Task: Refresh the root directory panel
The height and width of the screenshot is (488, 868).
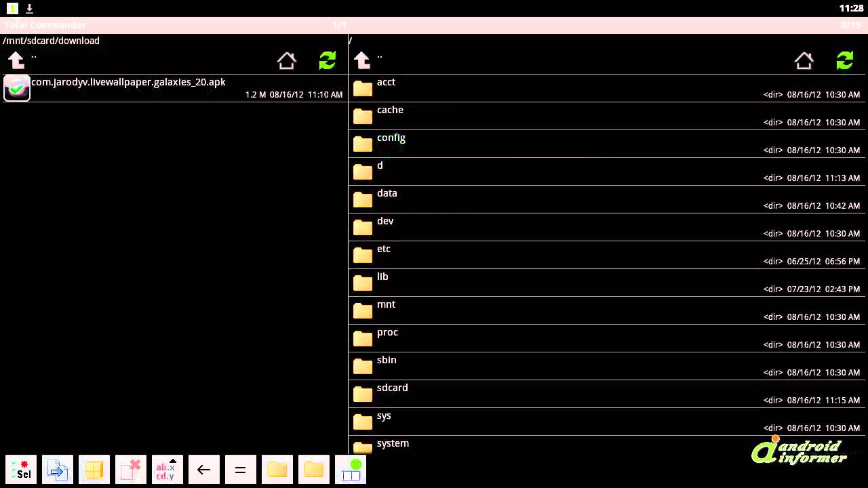Action: point(845,60)
